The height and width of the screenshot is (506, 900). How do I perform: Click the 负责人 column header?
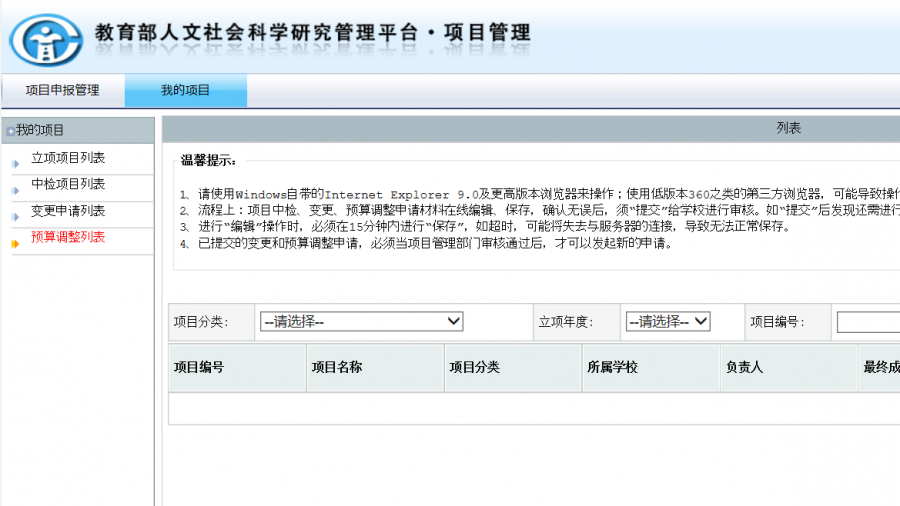click(x=789, y=368)
